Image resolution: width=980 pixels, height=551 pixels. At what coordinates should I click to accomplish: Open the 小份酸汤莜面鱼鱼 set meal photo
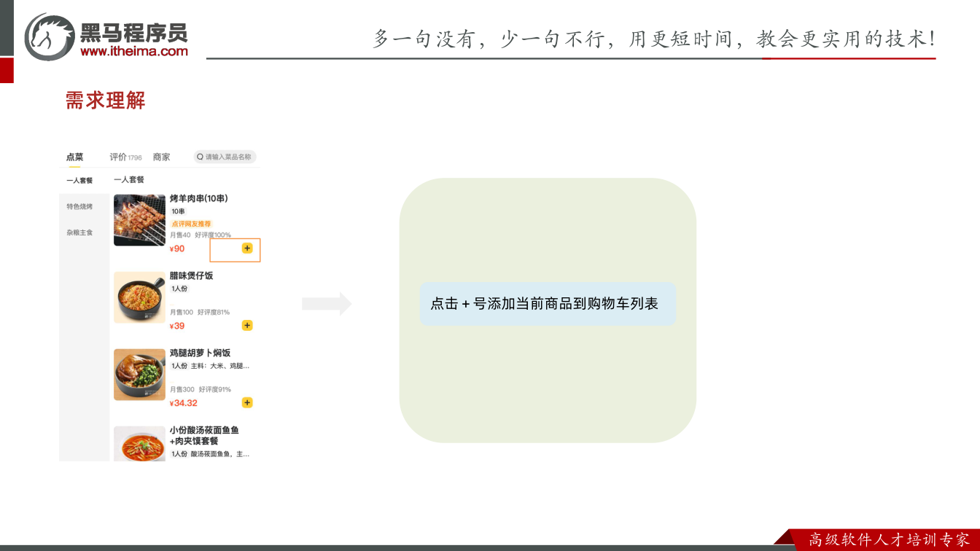tap(139, 444)
